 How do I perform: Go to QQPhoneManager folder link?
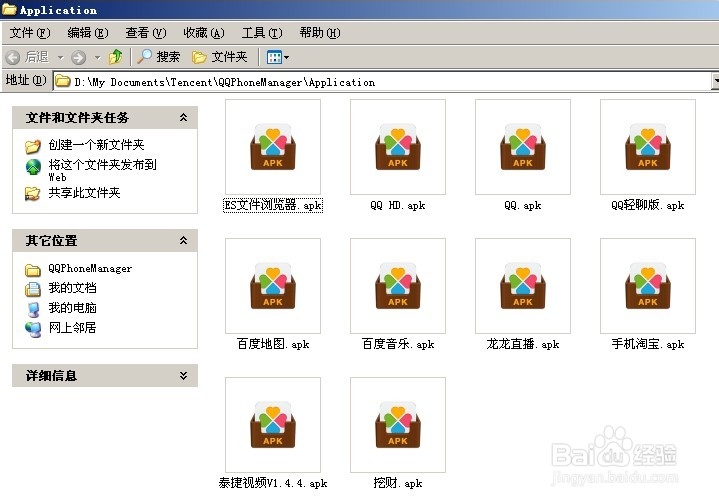pos(90,269)
